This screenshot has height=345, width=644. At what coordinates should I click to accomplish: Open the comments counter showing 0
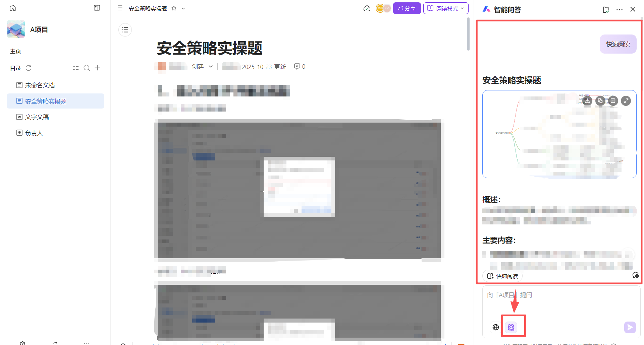300,67
